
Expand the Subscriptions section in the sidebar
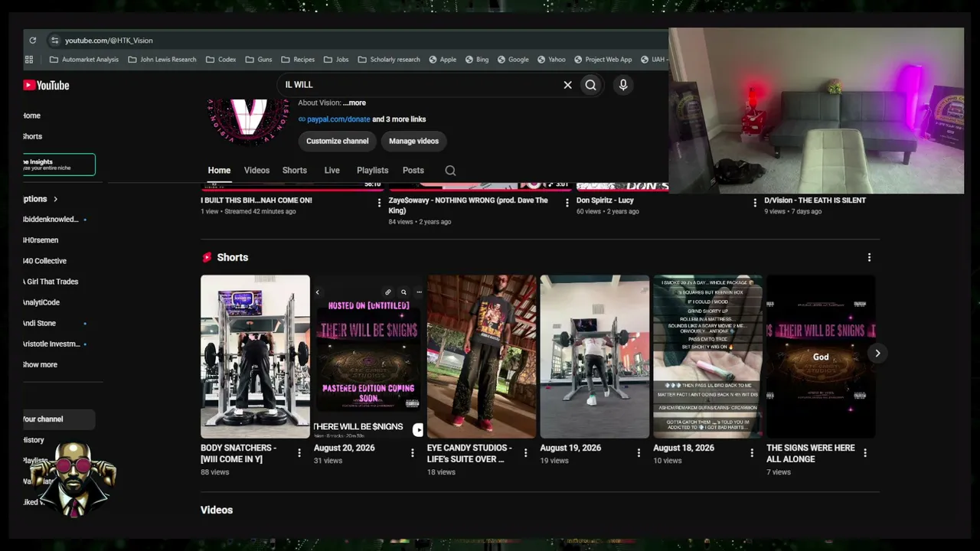tap(41, 199)
